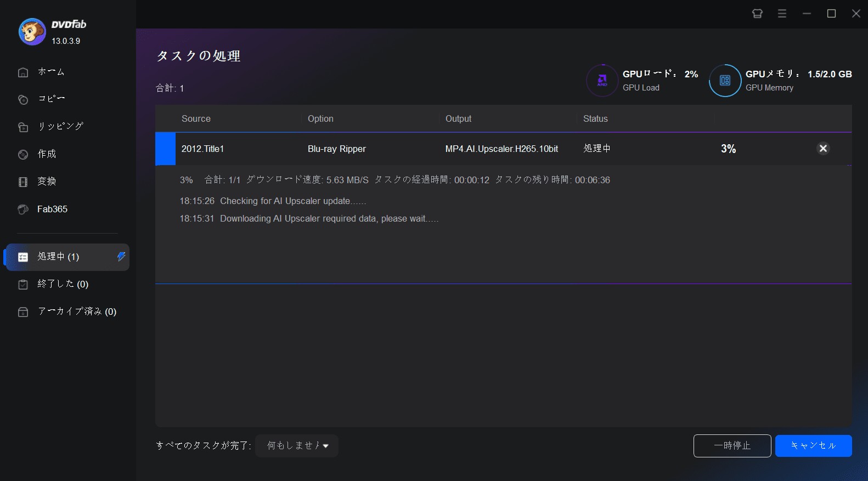
Task: Click the MP4.AI.Upscaler.H265.10bit output cell
Action: (x=501, y=149)
